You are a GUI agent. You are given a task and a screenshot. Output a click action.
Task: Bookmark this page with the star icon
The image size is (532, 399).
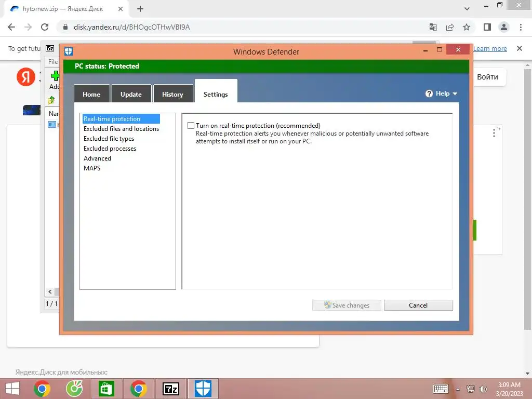(467, 27)
